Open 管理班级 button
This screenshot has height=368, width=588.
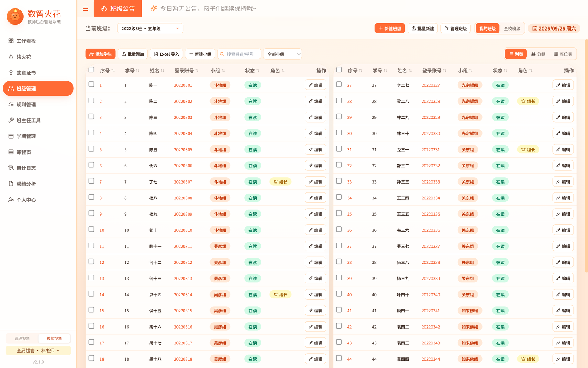click(456, 28)
